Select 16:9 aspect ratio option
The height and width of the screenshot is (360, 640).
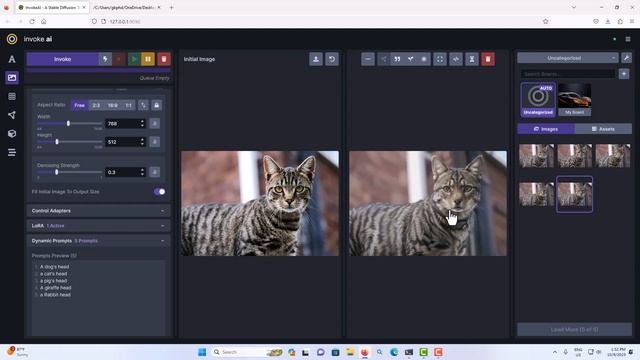[113, 105]
